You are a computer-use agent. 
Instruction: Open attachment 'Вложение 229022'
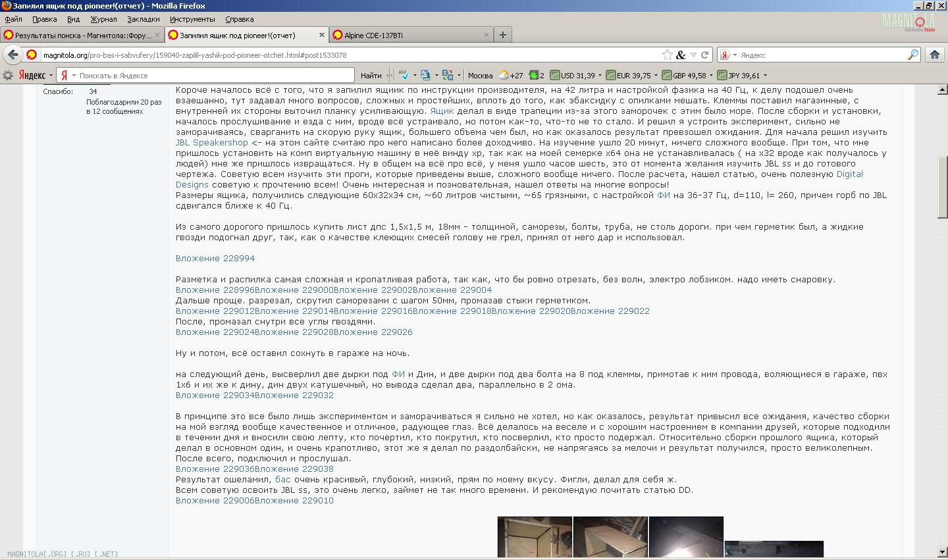610,311
